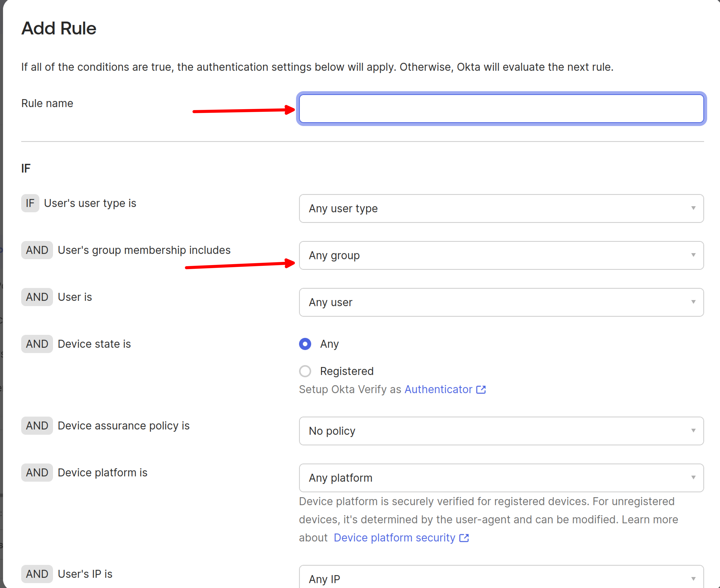
Task: Open the No policy dropdown
Action: click(501, 431)
